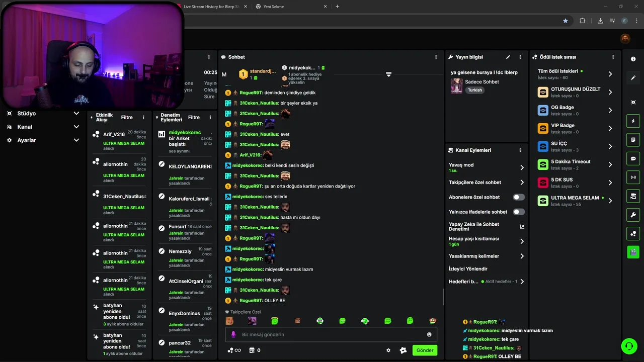644x362 pixels.
Task: Open the info icon in the right sidebar
Action: pos(633,59)
